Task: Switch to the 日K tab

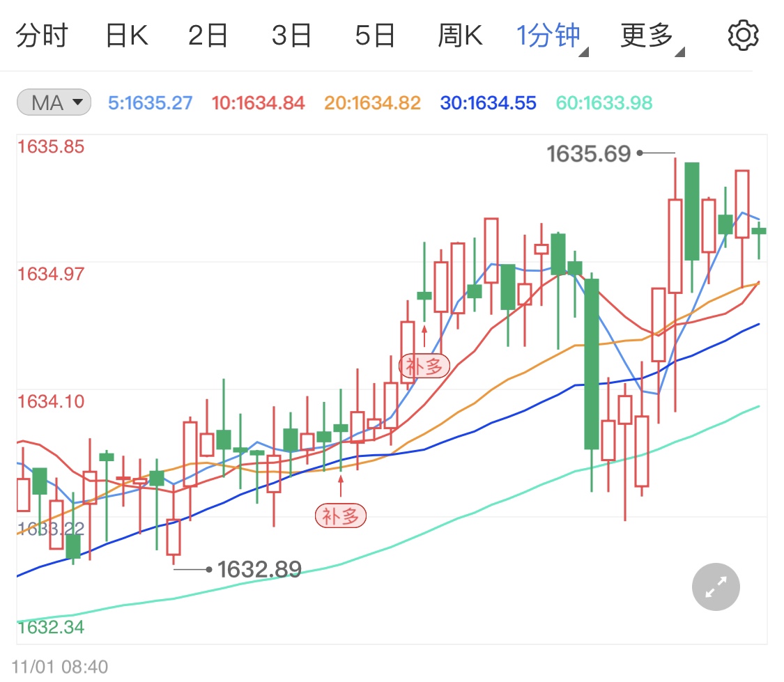Action: point(127,36)
